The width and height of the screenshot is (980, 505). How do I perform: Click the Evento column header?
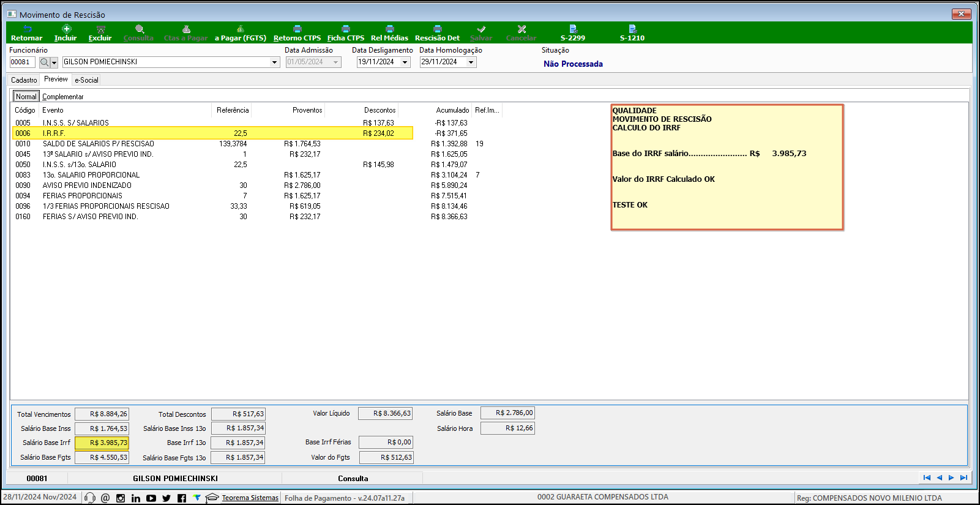coord(125,110)
